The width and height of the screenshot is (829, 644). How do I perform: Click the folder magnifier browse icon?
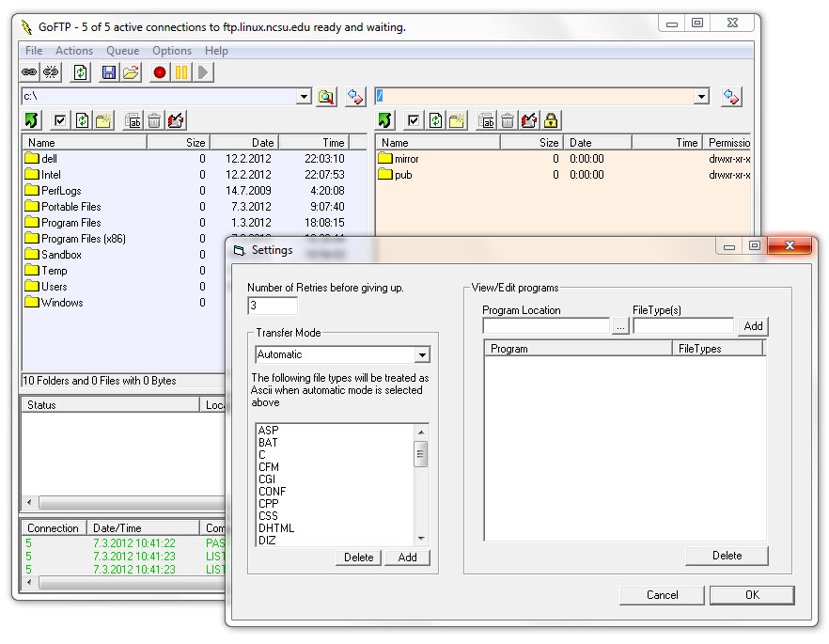[x=326, y=97]
